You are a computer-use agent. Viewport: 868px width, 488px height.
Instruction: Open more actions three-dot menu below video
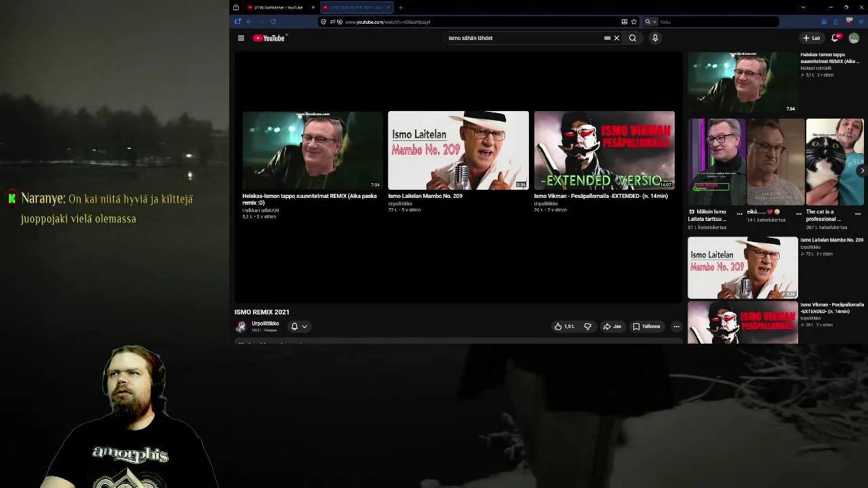pos(676,327)
